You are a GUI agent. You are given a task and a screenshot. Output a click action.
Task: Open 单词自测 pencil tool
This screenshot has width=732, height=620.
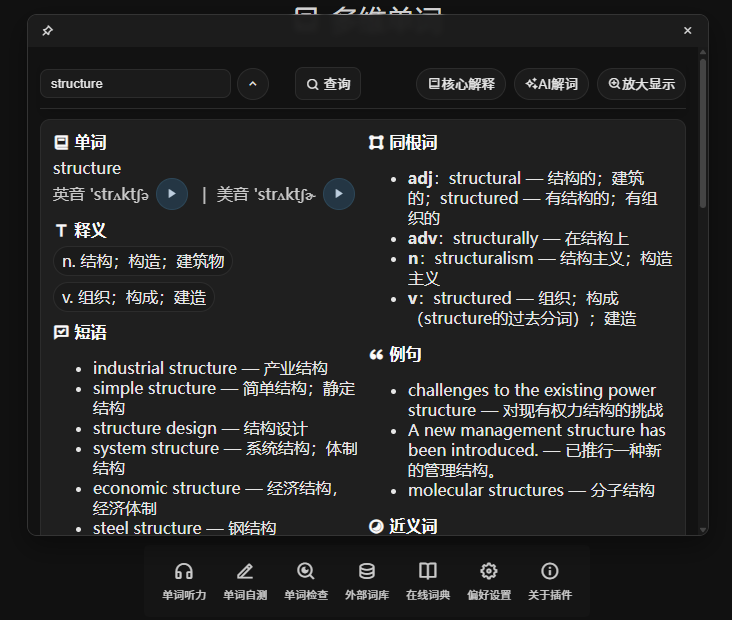(x=245, y=581)
